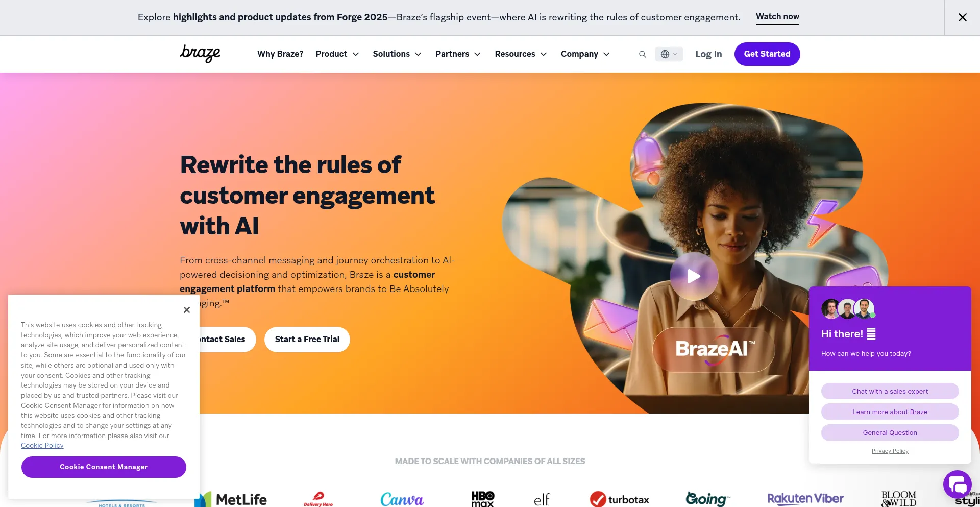Expand the Resources menu
This screenshot has height=507, width=980.
tap(521, 54)
